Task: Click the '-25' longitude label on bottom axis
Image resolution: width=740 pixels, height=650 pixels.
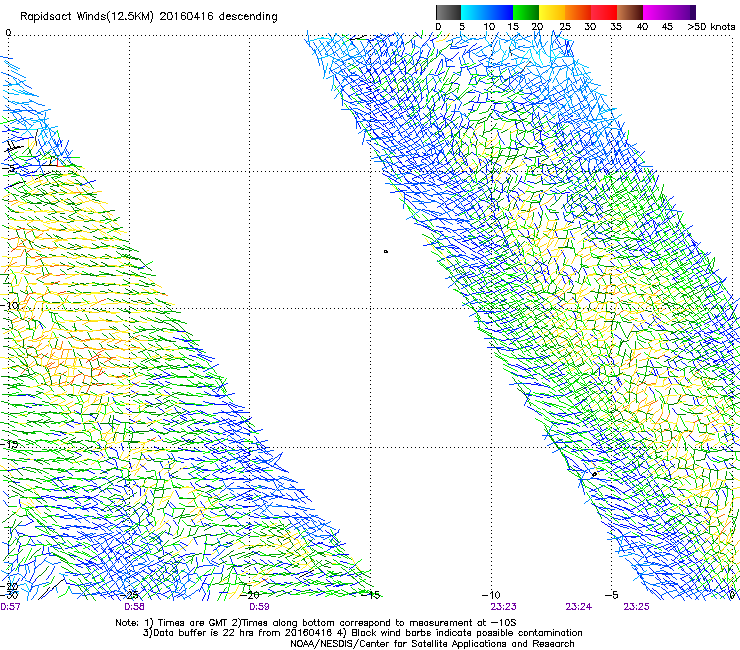Action: coord(131,595)
